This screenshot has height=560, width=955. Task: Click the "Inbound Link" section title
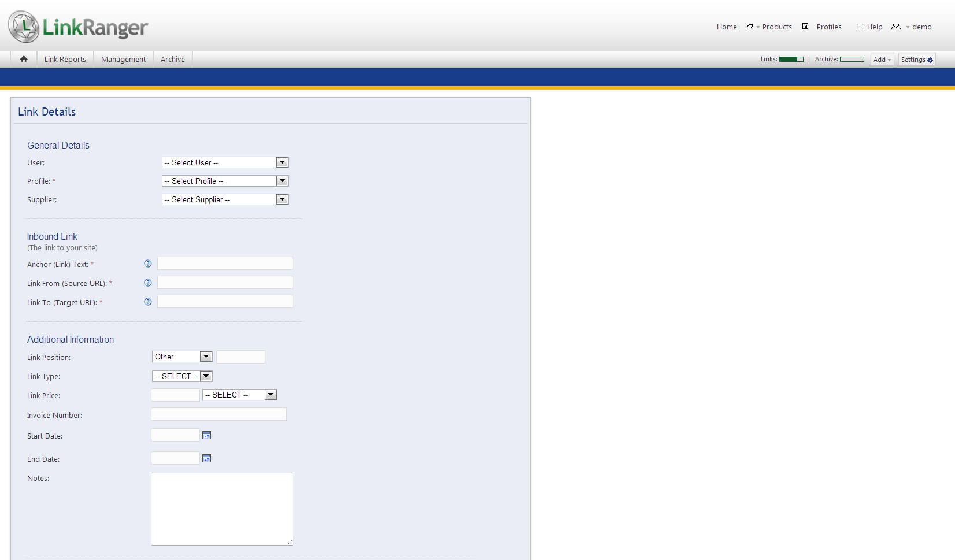pos(52,236)
